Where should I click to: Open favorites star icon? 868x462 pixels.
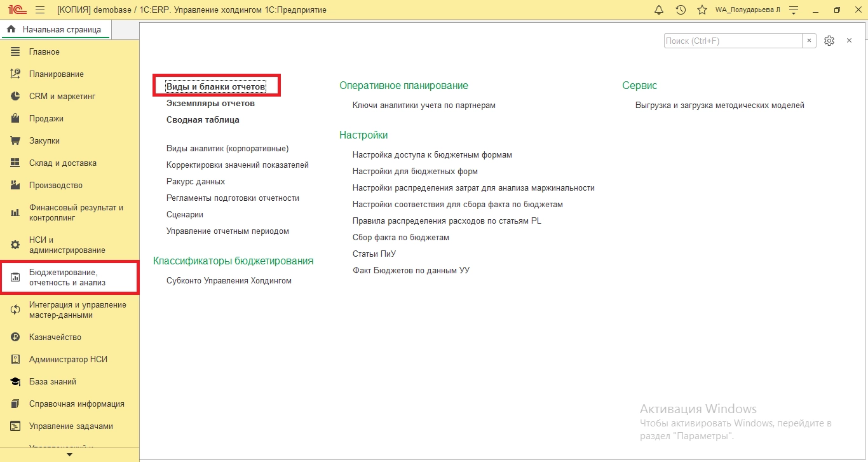tap(702, 10)
